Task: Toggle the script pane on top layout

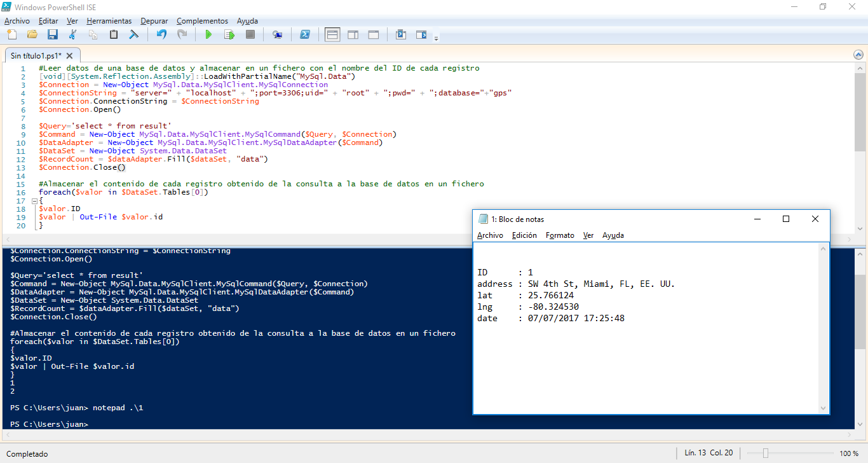Action: 332,34
